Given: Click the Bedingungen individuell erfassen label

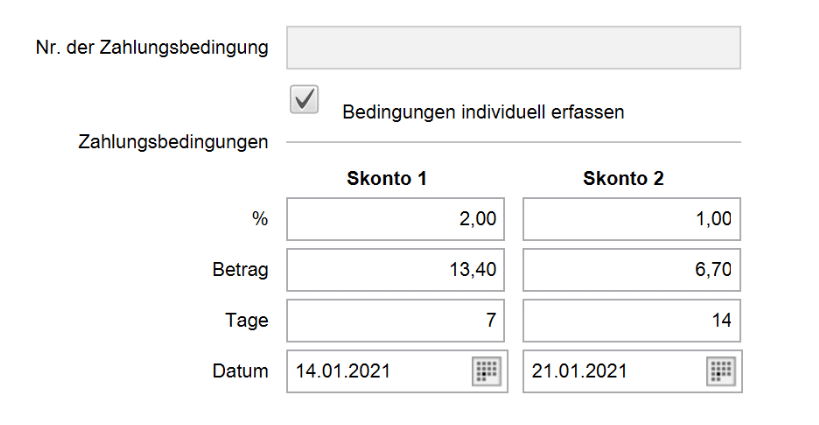Looking at the screenshot, I should click(483, 112).
